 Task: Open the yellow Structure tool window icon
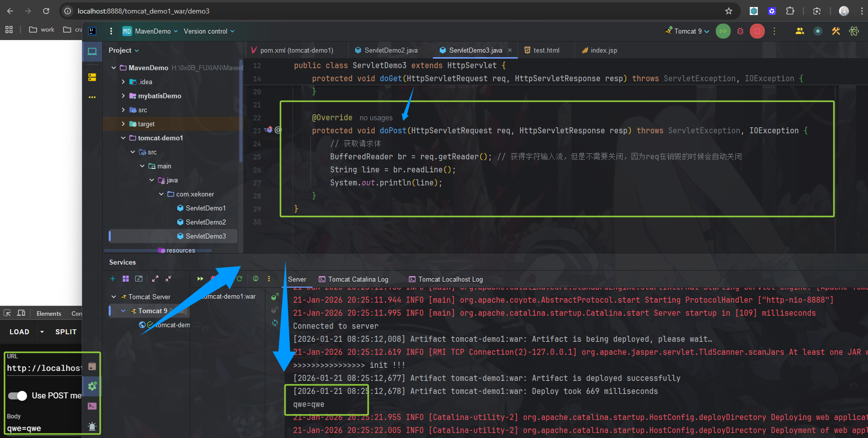92,77
